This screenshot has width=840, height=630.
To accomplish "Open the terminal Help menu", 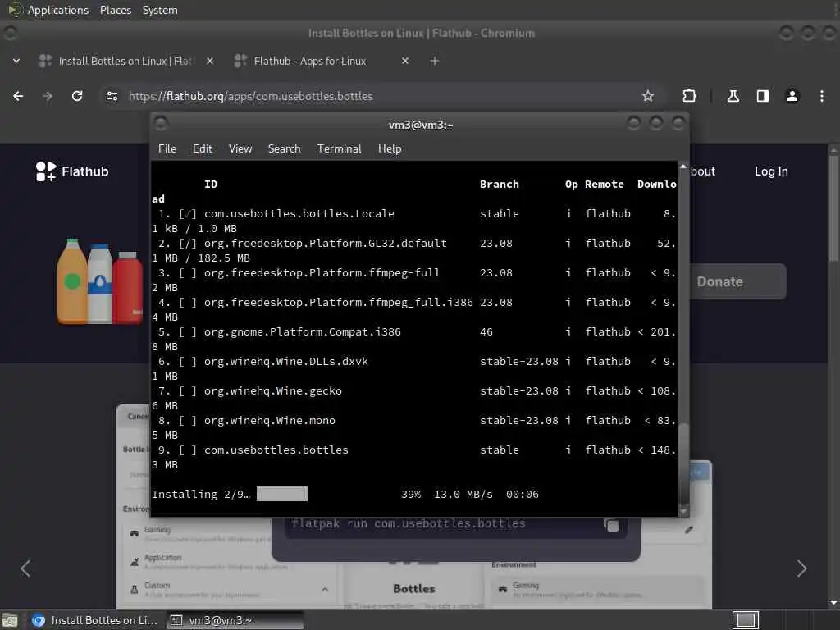I will tap(390, 149).
